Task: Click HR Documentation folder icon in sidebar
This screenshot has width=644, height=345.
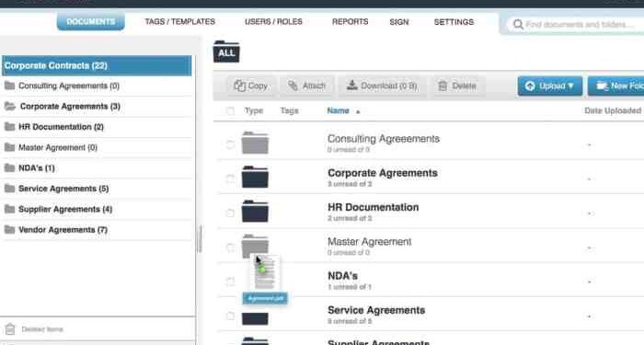Action: [9, 127]
